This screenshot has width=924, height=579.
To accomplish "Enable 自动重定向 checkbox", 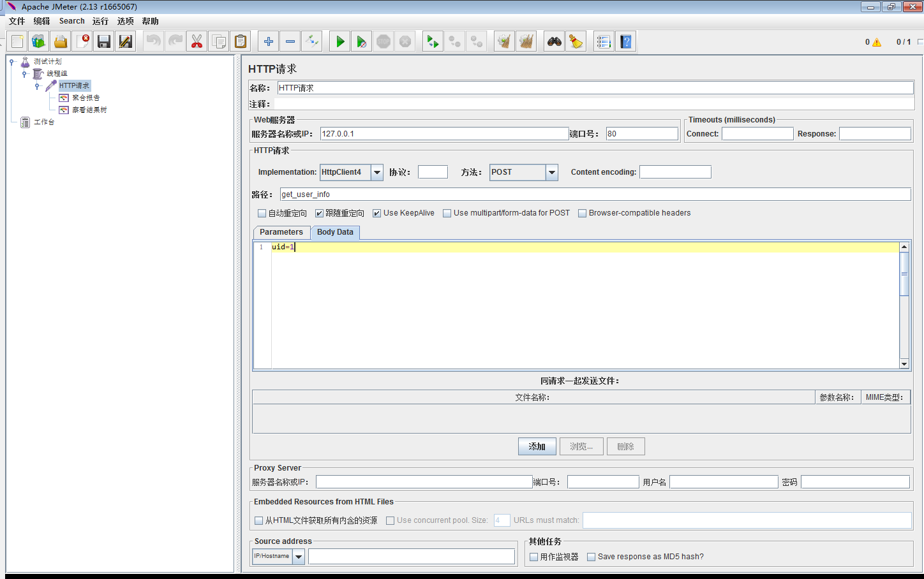I will (262, 213).
